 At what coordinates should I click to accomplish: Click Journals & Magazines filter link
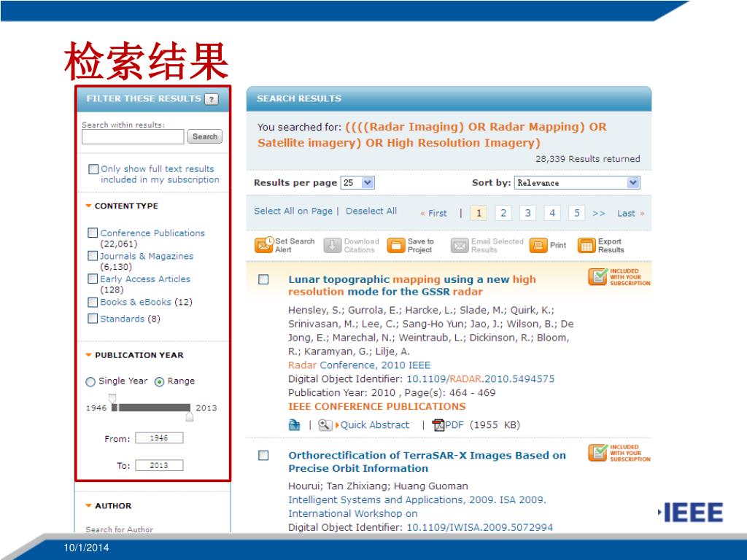coord(147,256)
